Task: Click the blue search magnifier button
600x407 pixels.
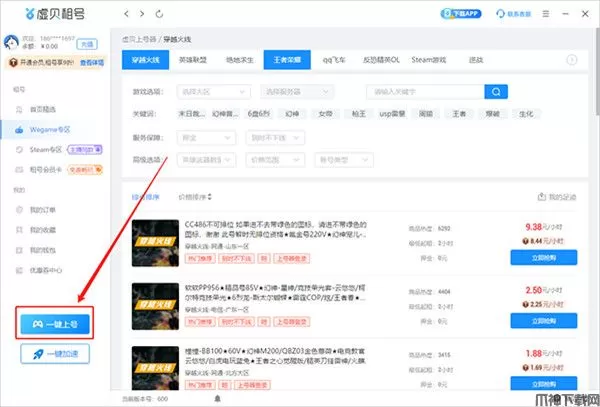Action: click(x=493, y=91)
